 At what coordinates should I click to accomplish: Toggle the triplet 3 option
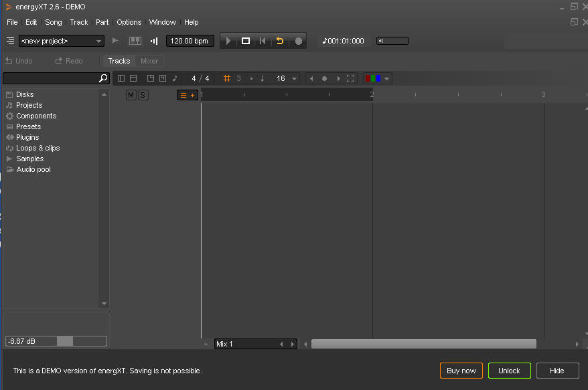tap(238, 78)
